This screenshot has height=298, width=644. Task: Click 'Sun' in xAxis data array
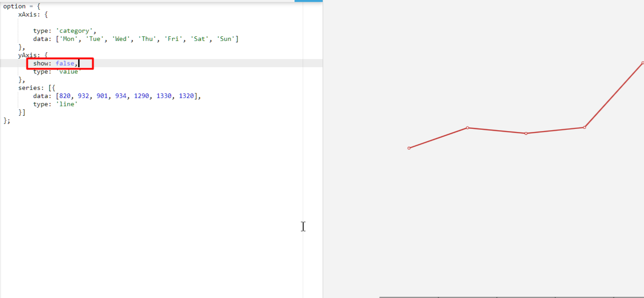coord(226,39)
